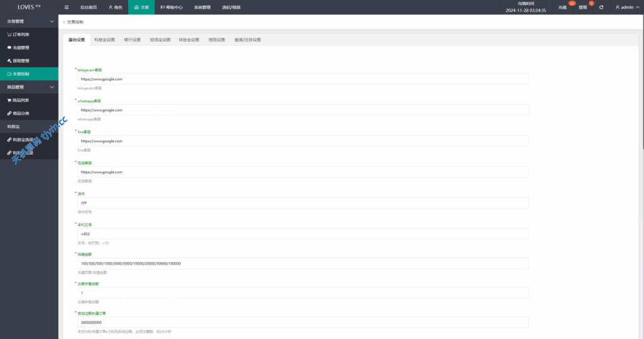Collapse the 商品管理 sidebar group
This screenshot has width=644, height=339.
click(x=29, y=87)
